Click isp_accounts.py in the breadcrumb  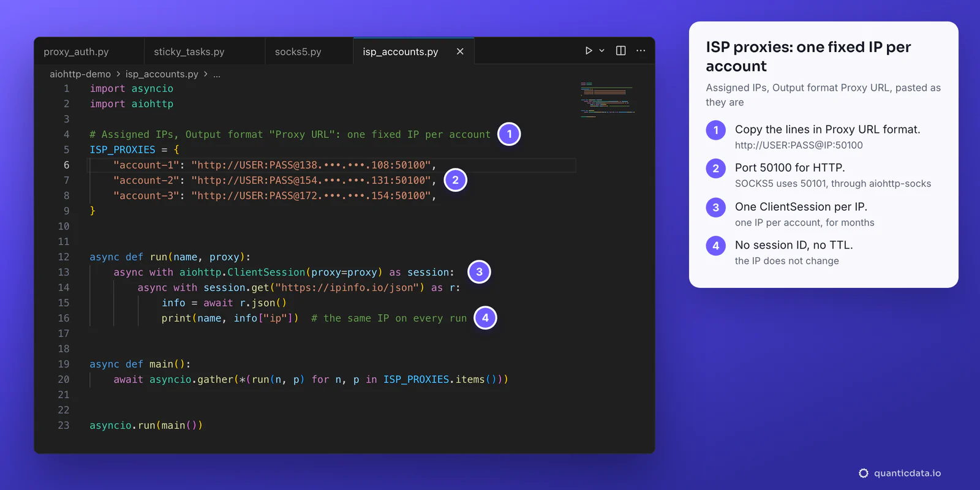(162, 74)
